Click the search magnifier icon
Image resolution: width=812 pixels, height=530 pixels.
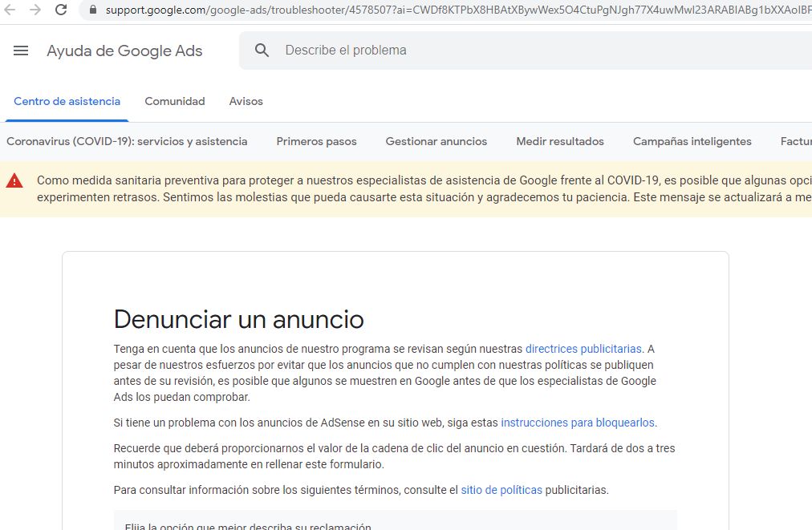[x=262, y=51]
